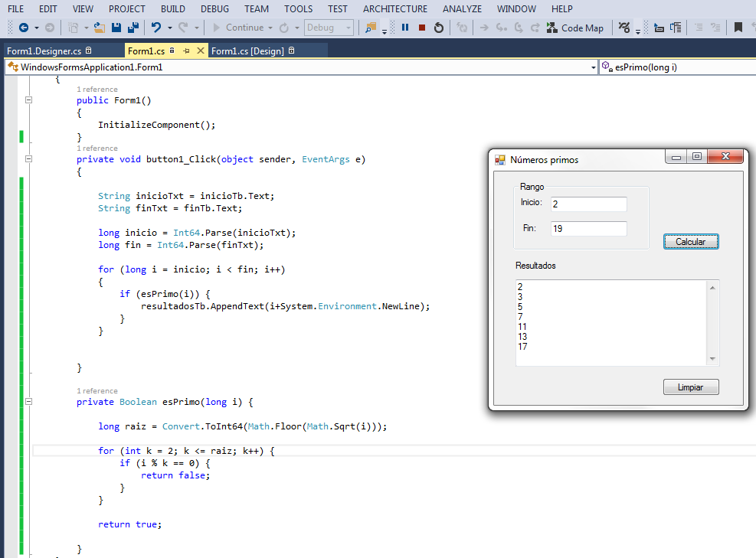
Task: Click the Undo icon in toolbar
Action: 156,28
